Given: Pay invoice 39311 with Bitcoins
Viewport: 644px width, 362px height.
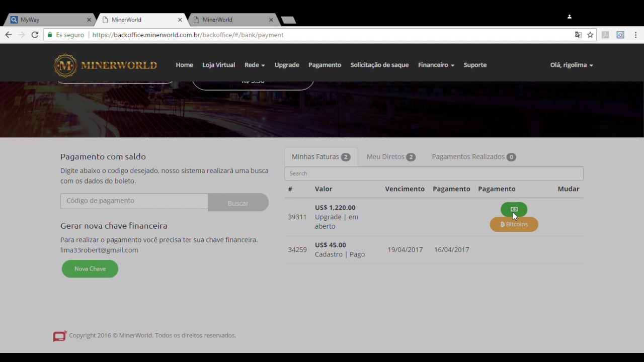Looking at the screenshot, I should 514,224.
